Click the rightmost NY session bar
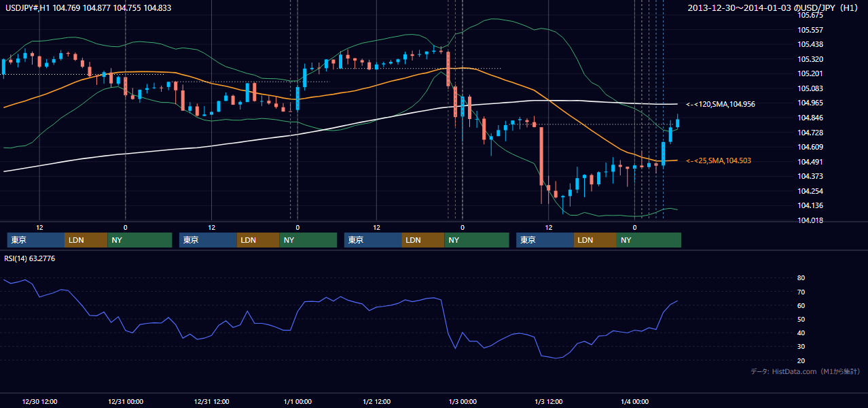 tap(649, 240)
